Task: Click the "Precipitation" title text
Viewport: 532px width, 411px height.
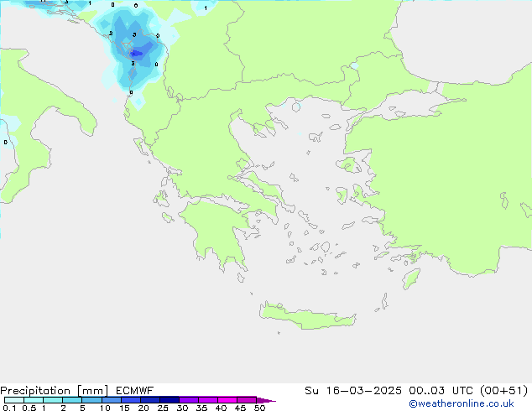Action: pyautogui.click(x=35, y=391)
